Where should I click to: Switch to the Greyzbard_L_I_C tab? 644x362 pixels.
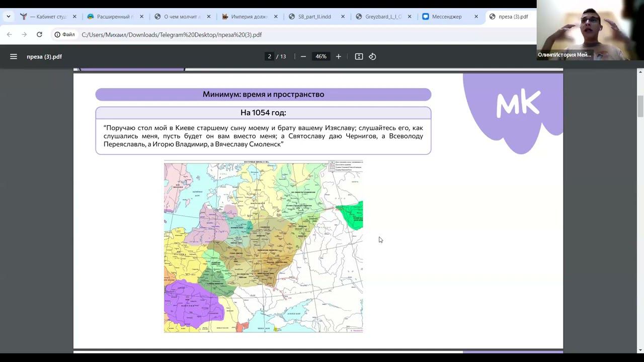(x=383, y=17)
